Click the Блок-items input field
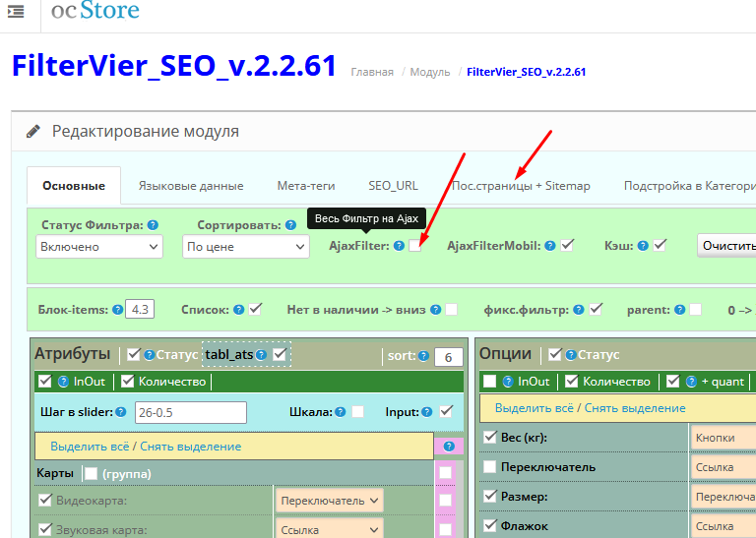 click(140, 309)
